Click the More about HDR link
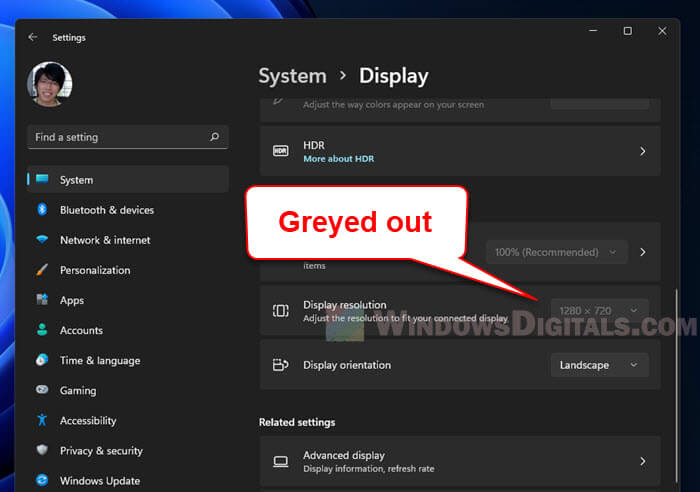 click(338, 159)
